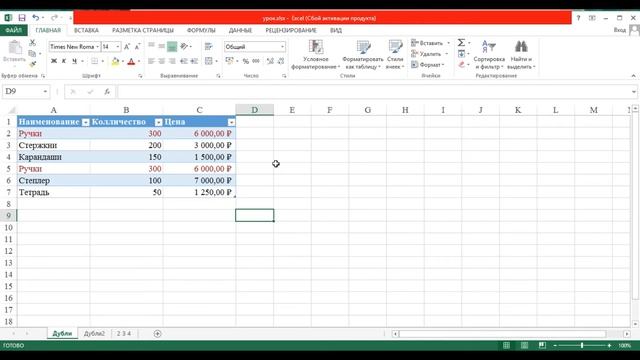Save the workbook with the floppy disk icon
Image resolution: width=640 pixels, height=360 pixels.
pos(22,18)
